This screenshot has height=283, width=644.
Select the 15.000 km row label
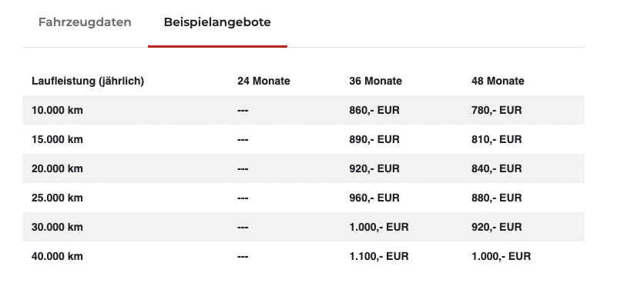[57, 139]
